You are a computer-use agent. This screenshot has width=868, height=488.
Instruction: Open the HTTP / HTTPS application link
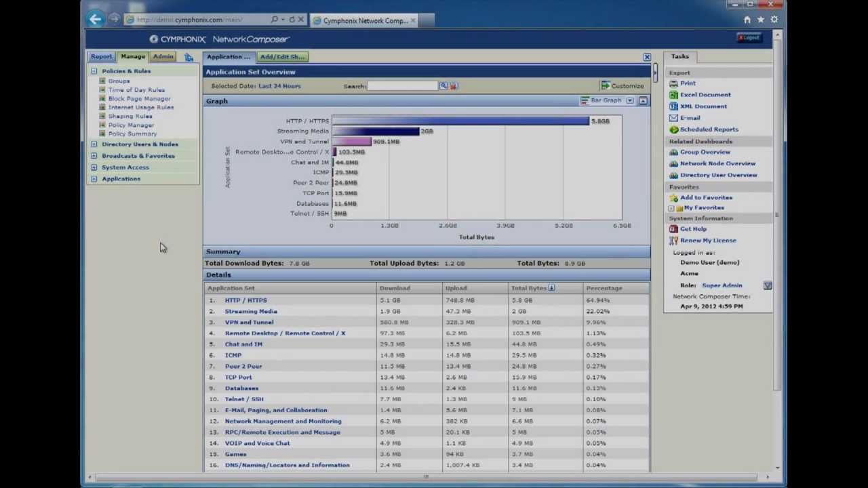245,300
